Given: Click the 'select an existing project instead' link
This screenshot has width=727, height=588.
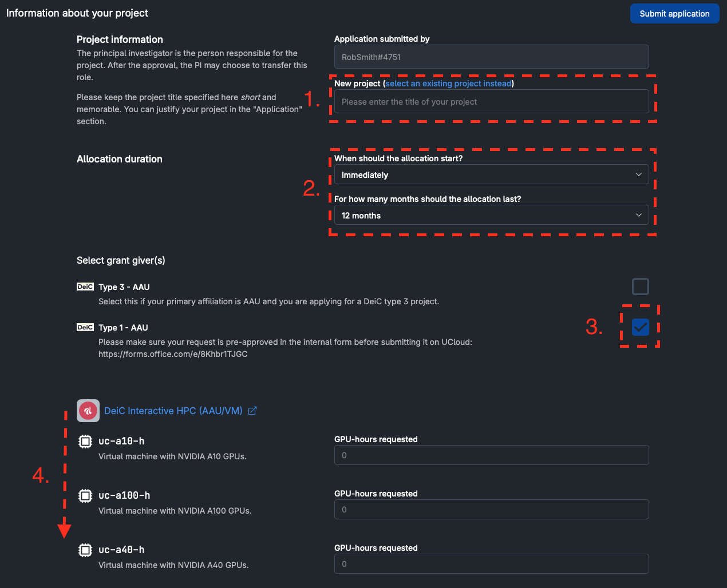Looking at the screenshot, I should (448, 84).
